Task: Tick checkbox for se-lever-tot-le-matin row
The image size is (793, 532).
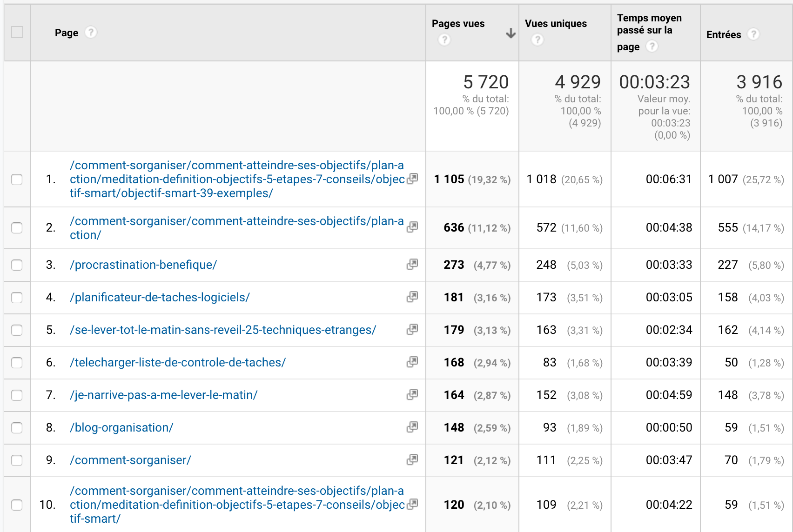Action: coord(17,330)
